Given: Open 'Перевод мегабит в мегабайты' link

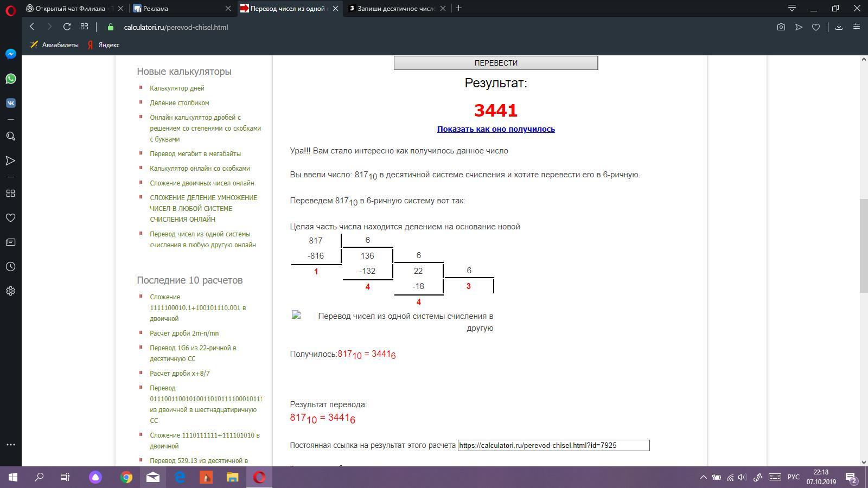Looking at the screenshot, I should pos(195,153).
